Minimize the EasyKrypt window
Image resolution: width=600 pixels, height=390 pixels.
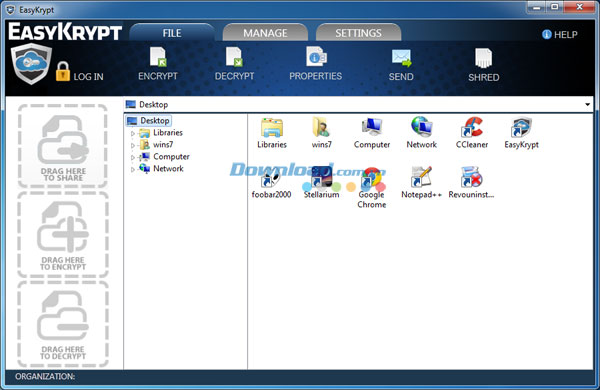tap(536, 7)
